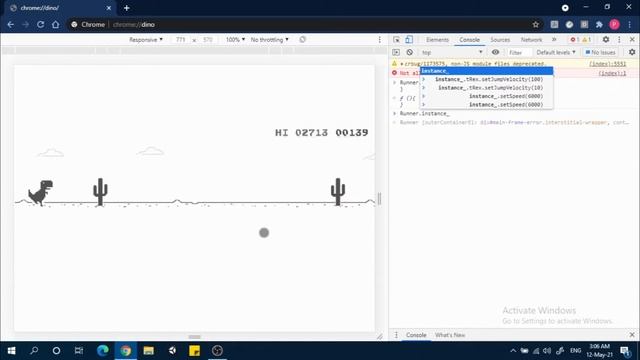Toggle the live expression eye icon
640x360 pixels.
coord(495,52)
